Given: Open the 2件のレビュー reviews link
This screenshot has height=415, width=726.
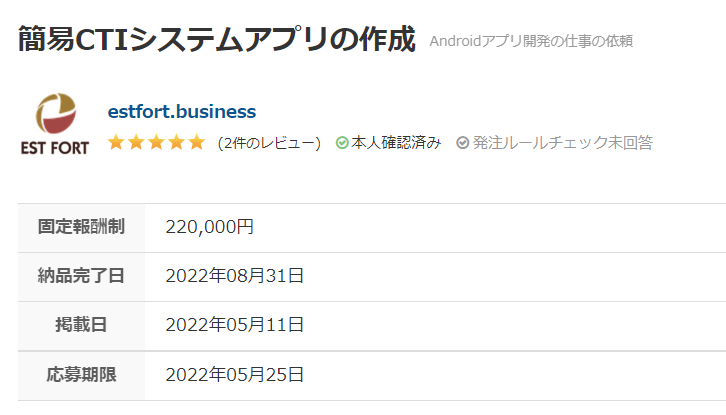Looking at the screenshot, I should [x=269, y=143].
